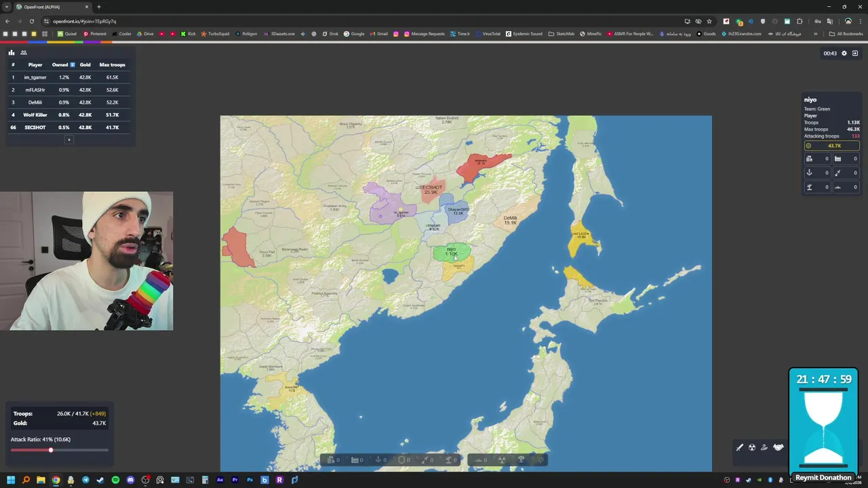
Task: Sort leaderboard by Owned column
Action: click(63, 65)
